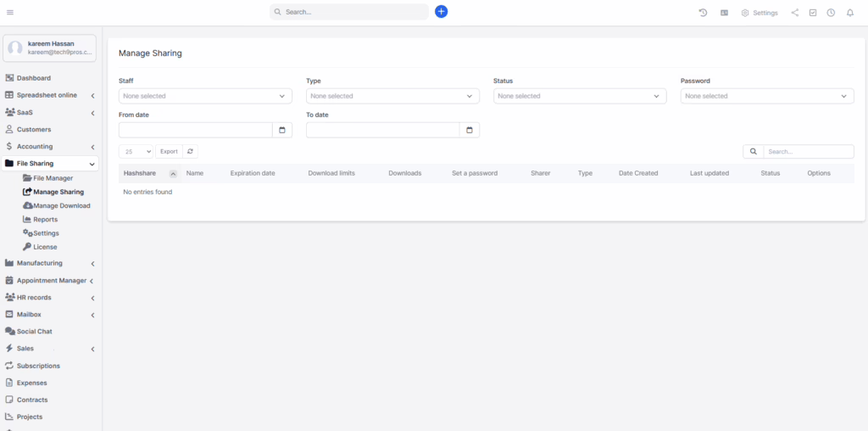
Task: Click the Export button
Action: point(169,151)
